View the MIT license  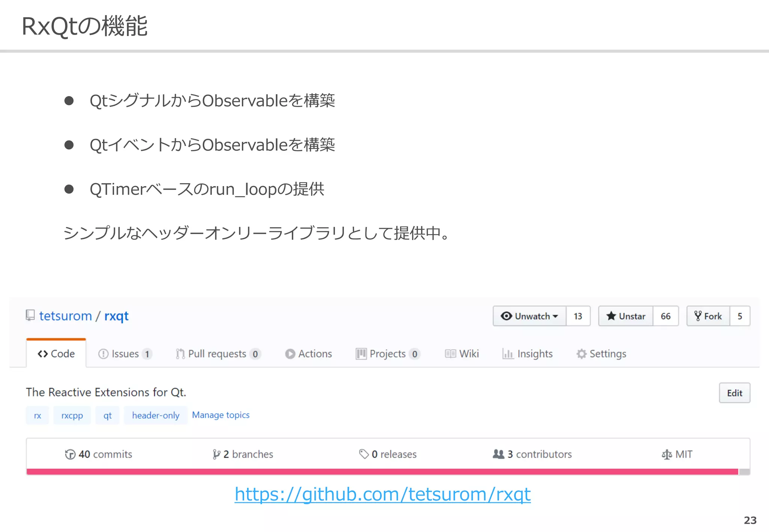pos(677,454)
